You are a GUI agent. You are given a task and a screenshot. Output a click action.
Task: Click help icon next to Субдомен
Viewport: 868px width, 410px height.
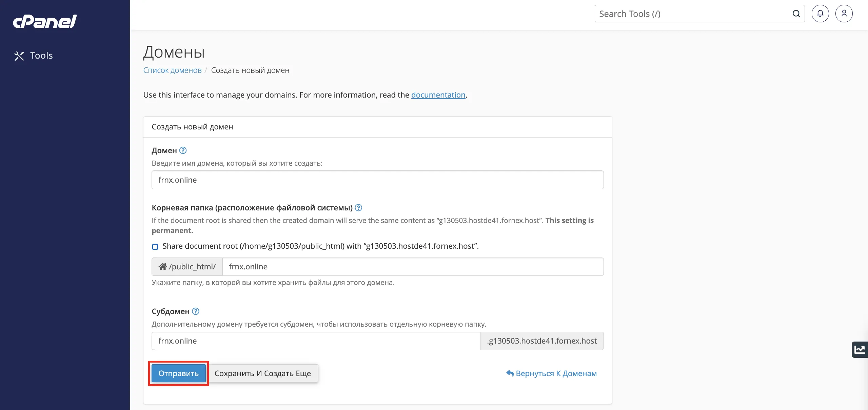coord(196,311)
